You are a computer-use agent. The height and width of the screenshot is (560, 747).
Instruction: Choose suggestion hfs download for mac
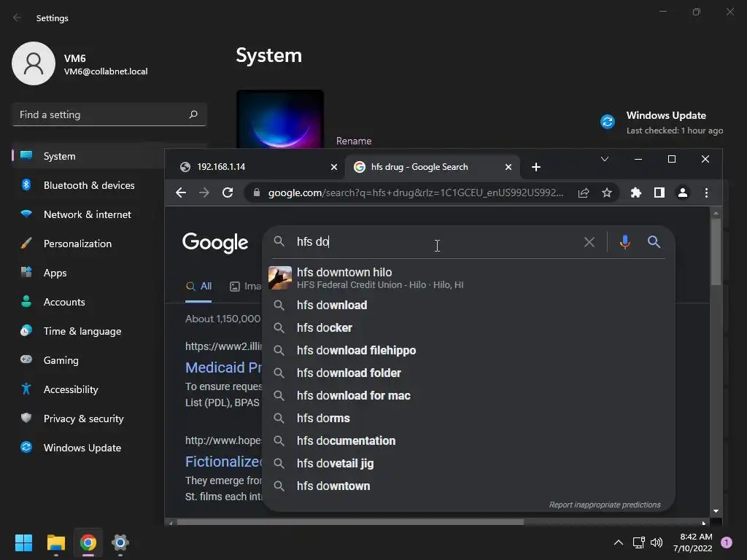(x=468, y=396)
